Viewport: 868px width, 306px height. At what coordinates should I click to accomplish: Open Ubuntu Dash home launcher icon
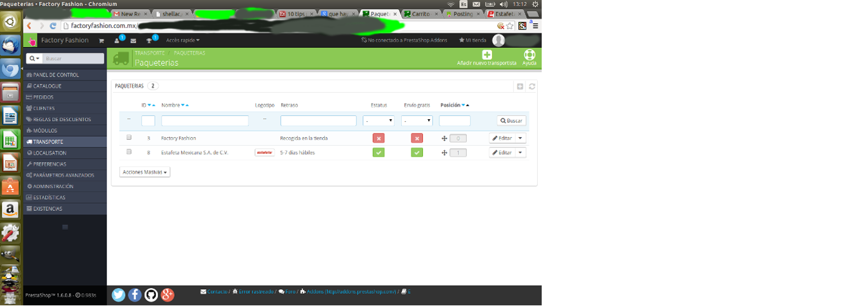pos(11,22)
